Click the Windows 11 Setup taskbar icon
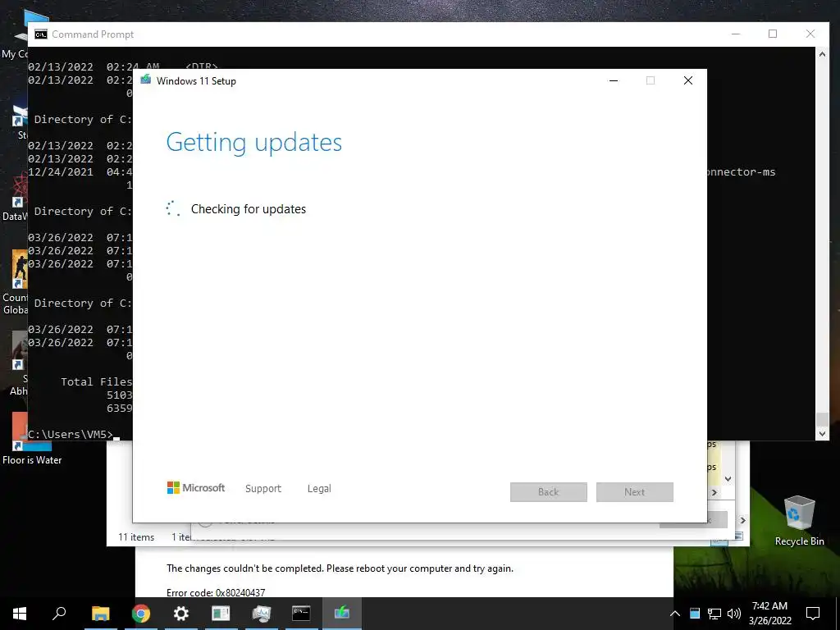Viewport: 840px width, 630px height. [342, 614]
